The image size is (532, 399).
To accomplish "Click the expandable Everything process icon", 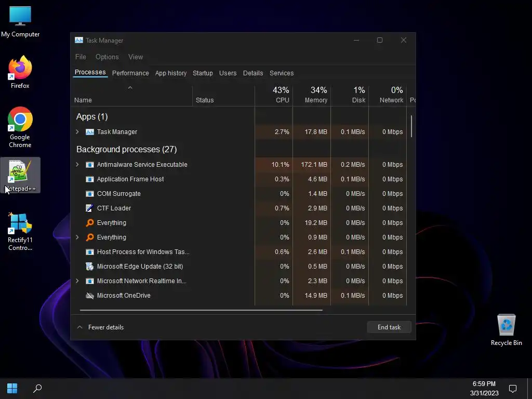I will [89, 237].
